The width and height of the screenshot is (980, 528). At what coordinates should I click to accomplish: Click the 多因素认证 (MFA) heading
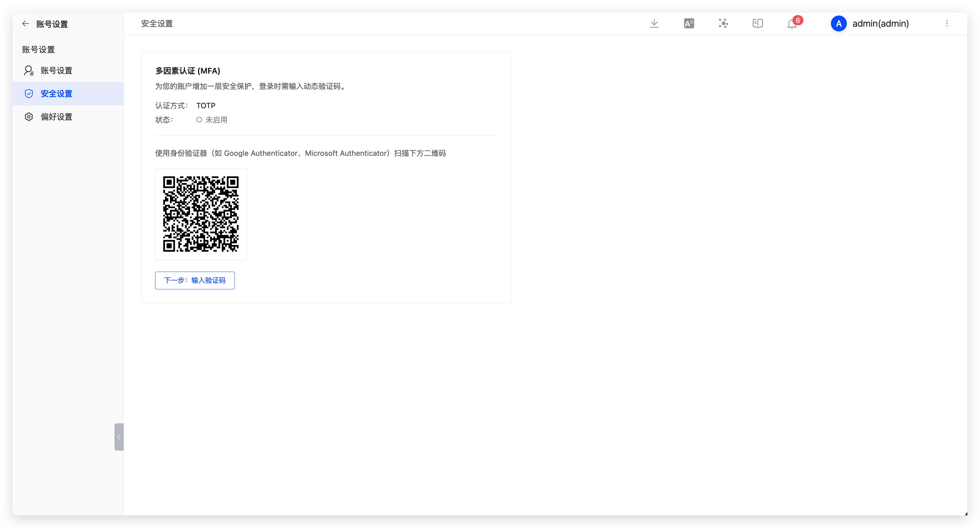[x=187, y=71]
